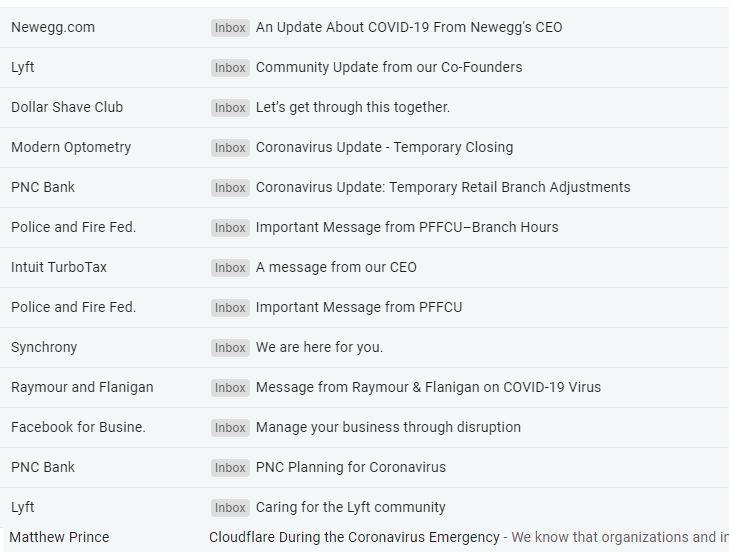Viewport: 729px width, 552px height.
Task: Click Inbox label on Intuit TurboTax row
Action: point(230,267)
